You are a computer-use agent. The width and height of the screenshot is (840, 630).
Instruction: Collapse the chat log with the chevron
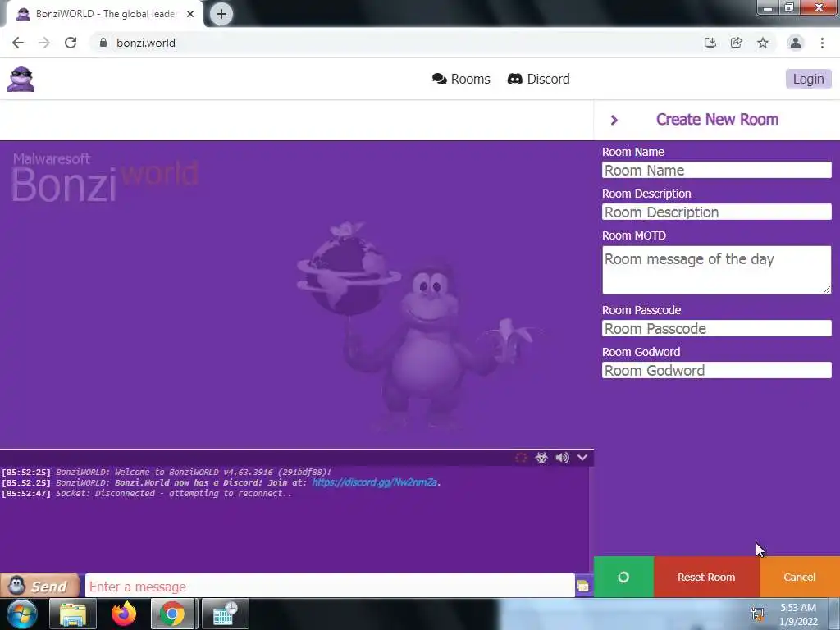[582, 458]
